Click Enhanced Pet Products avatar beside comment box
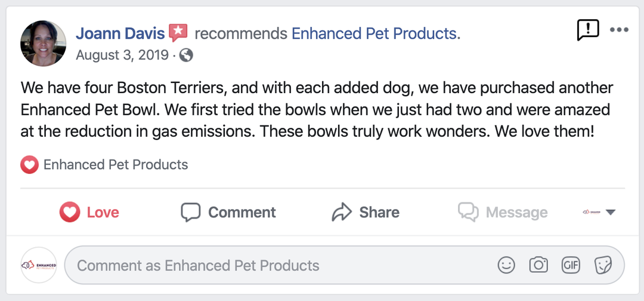The image size is (644, 301). pyautogui.click(x=39, y=265)
